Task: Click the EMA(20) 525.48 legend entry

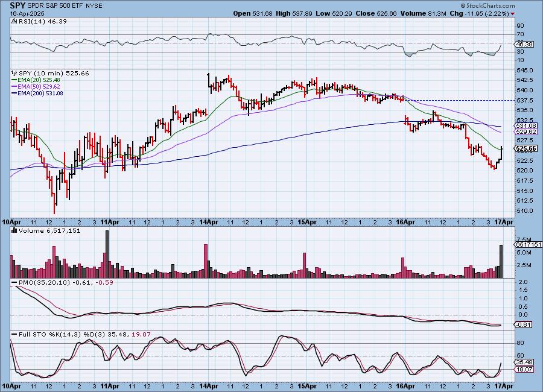Action: coord(36,80)
